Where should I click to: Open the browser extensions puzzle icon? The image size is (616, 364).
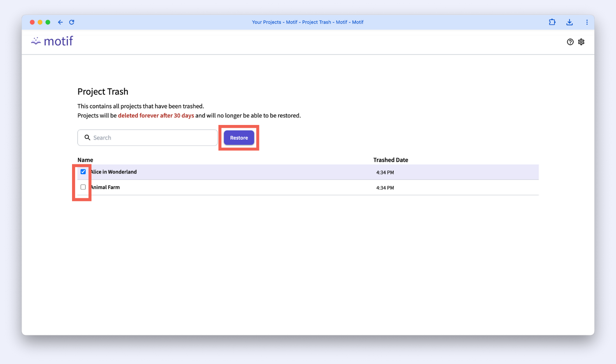pos(552,22)
